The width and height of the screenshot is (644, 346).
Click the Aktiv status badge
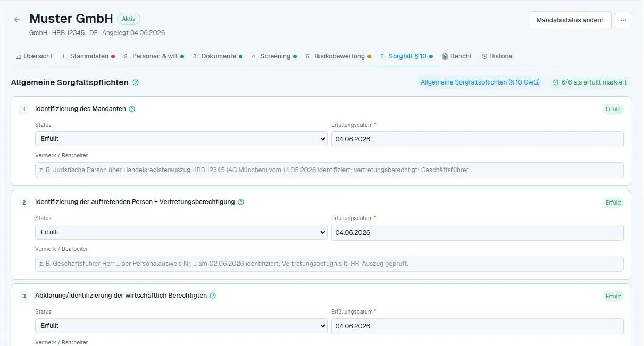[129, 19]
